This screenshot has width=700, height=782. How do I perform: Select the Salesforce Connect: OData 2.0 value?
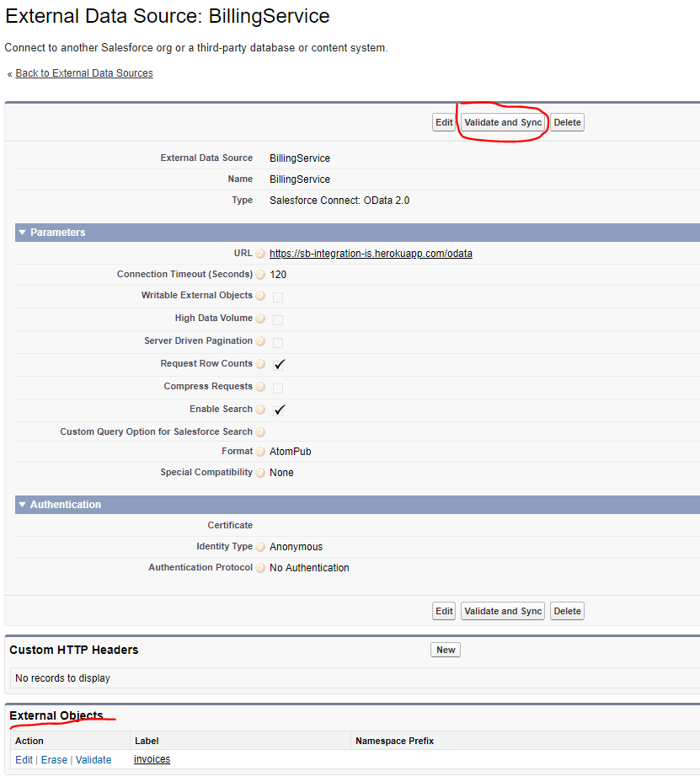pyautogui.click(x=339, y=201)
